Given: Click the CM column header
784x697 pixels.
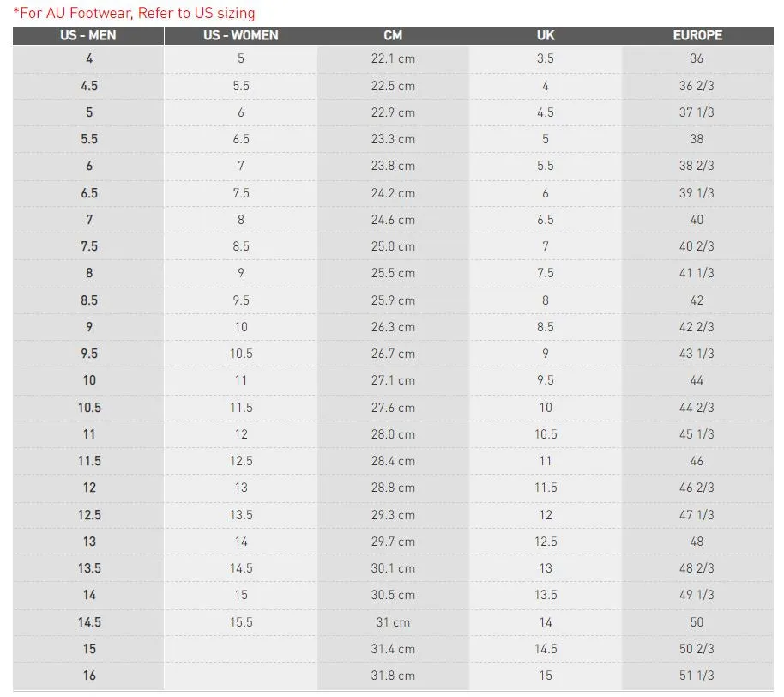Looking at the screenshot, I should (x=393, y=36).
